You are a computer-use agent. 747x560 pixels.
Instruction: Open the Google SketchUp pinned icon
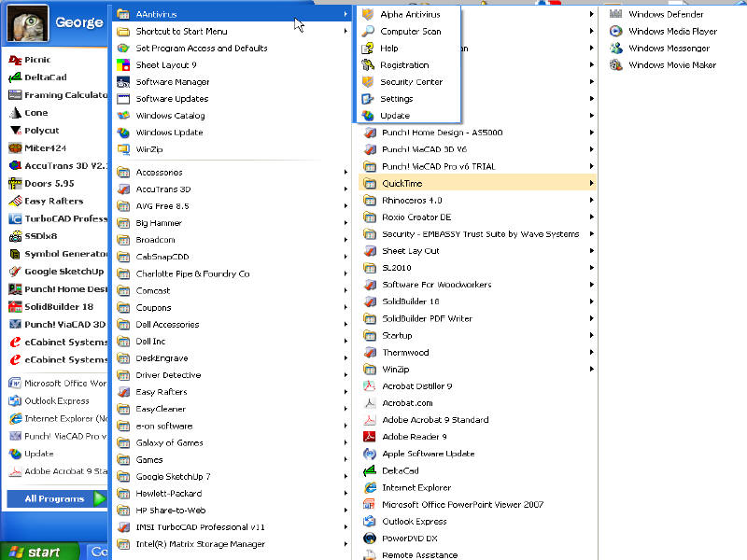coord(15,272)
